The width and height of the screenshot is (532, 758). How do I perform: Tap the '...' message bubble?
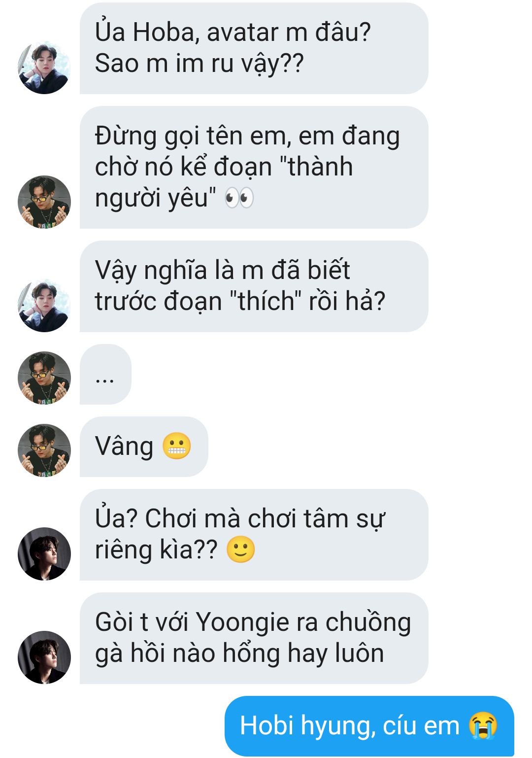tap(105, 375)
